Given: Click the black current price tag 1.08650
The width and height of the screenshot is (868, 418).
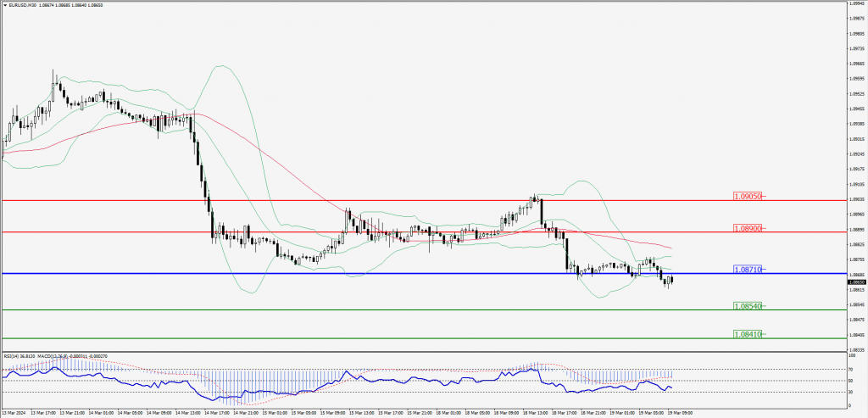Looking at the screenshot, I should (x=856, y=282).
